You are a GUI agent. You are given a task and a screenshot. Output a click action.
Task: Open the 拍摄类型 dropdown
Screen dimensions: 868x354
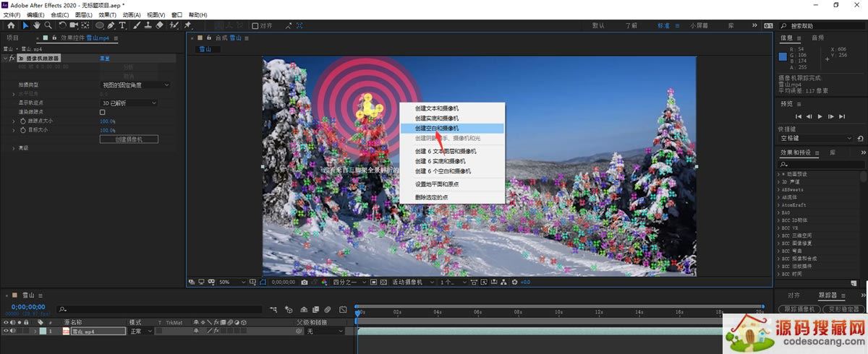click(x=136, y=85)
